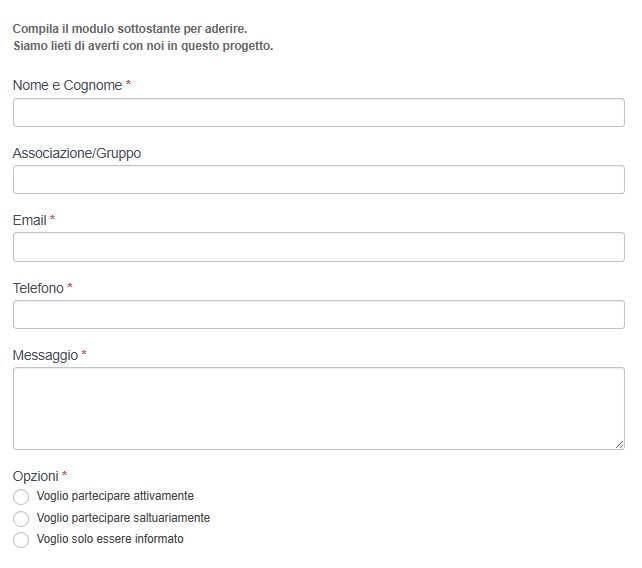
Task: Click the 'Opzioni' group label
Action: (x=36, y=476)
